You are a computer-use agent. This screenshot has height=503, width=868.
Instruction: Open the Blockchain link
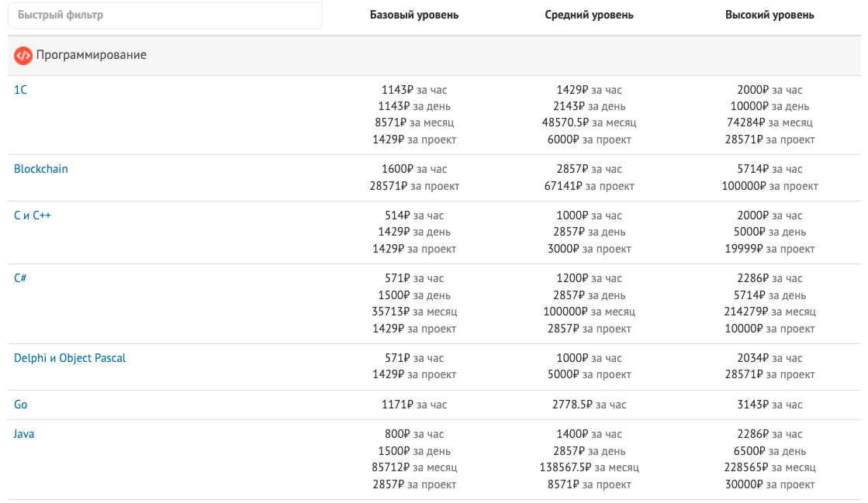[41, 169]
